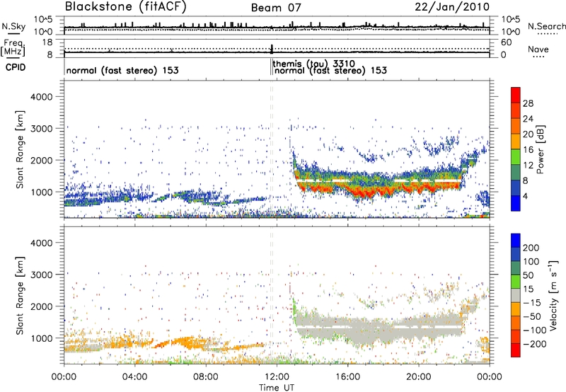The height and width of the screenshot is (392, 566).
Task: Click the 'Nave' legend label
Action: tap(538, 49)
